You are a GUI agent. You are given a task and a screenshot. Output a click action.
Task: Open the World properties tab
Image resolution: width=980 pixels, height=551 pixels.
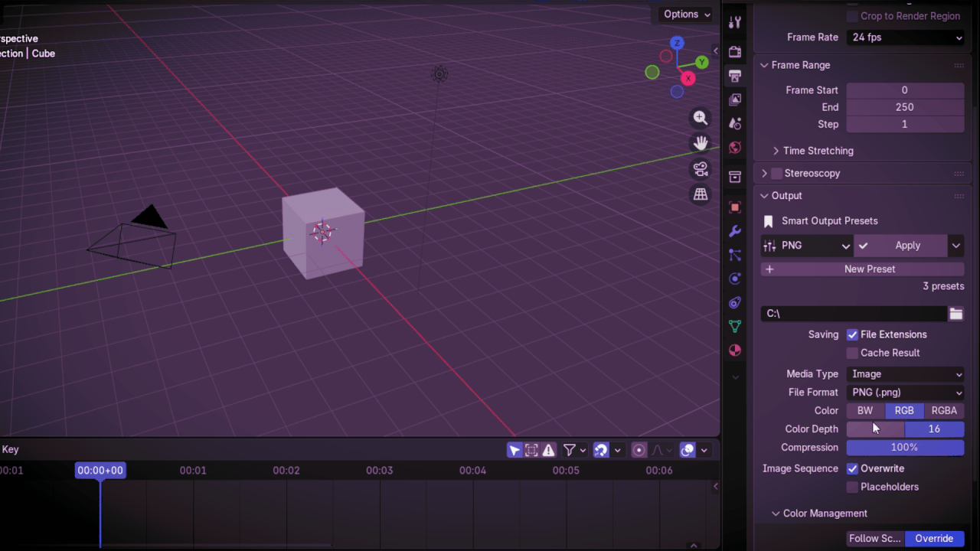(734, 147)
